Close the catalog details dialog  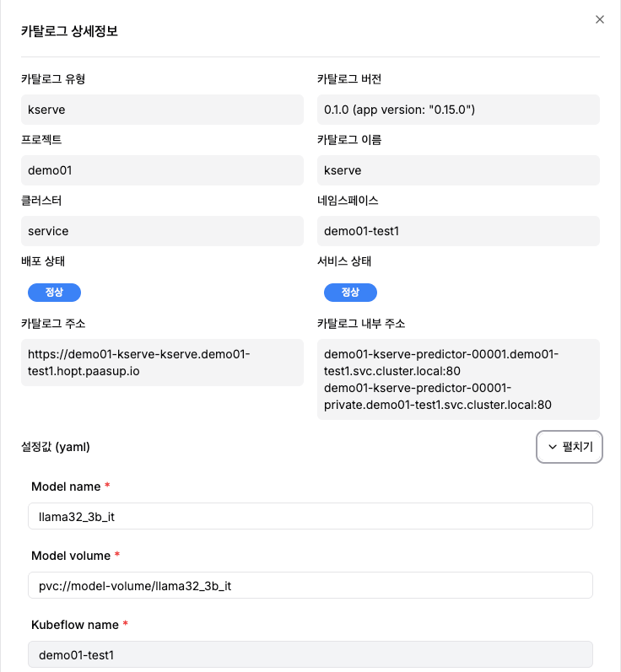click(600, 19)
